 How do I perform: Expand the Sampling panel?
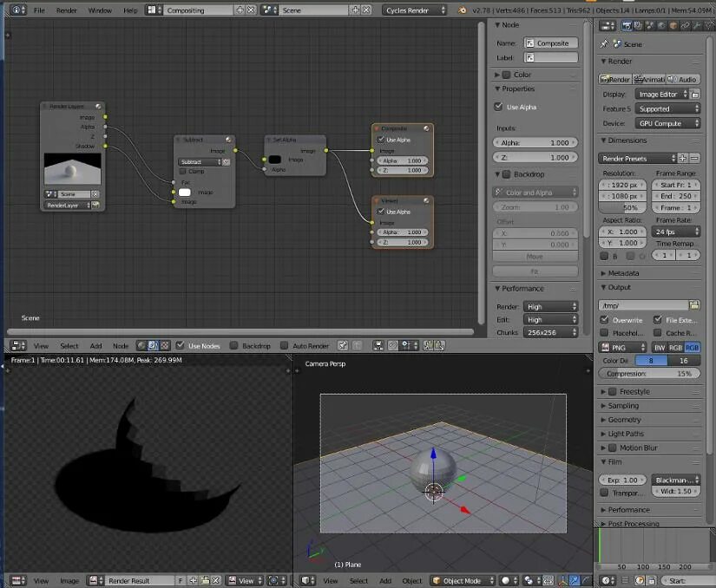coord(623,406)
